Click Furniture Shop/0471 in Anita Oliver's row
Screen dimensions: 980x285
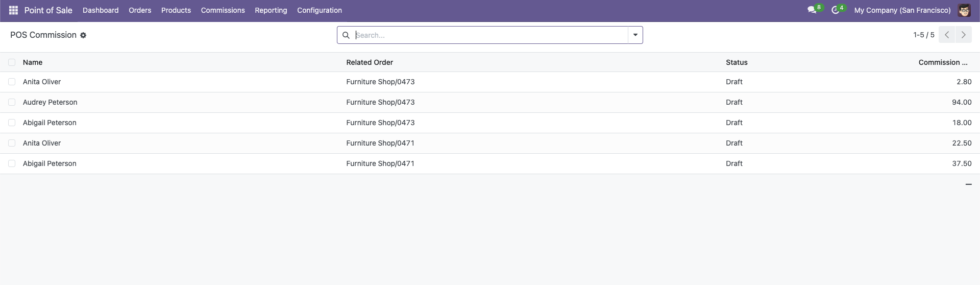click(380, 143)
